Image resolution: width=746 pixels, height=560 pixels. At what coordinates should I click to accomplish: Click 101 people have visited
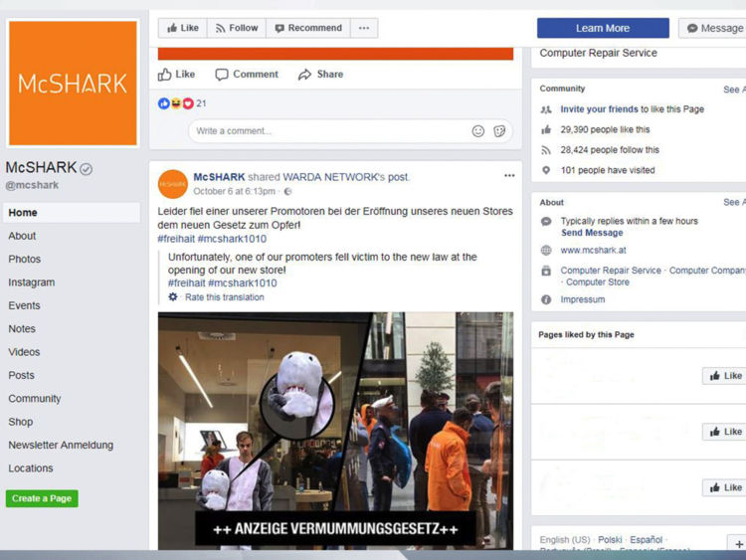[608, 170]
